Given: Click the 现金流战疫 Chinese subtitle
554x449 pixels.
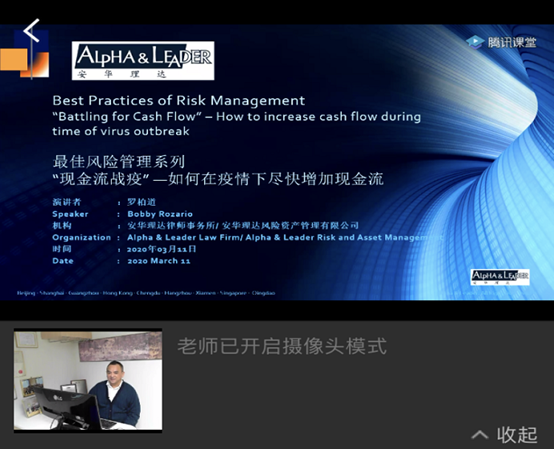Looking at the screenshot, I should (x=218, y=179).
